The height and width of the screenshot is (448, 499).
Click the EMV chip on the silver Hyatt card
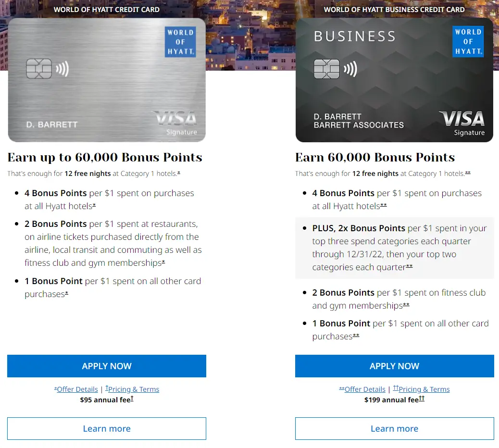click(39, 69)
